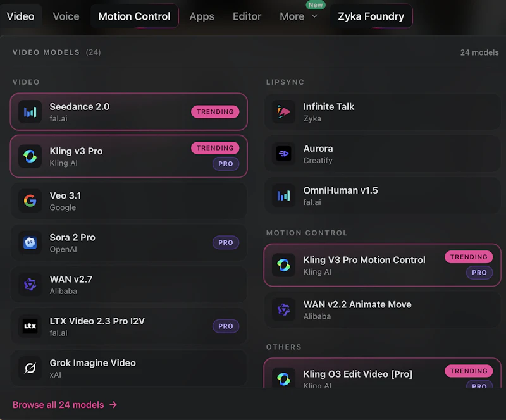Select the Kling v3 Pro model name
This screenshot has width=506, height=420.
tap(76, 151)
